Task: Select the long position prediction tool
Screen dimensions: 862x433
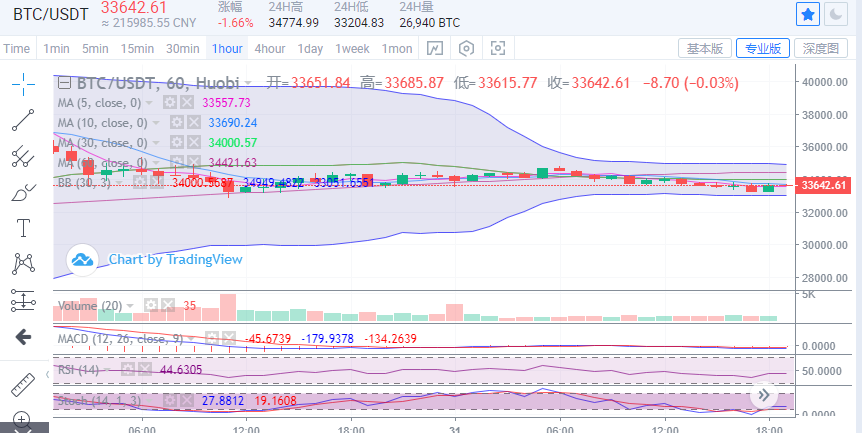Action: pyautogui.click(x=23, y=301)
